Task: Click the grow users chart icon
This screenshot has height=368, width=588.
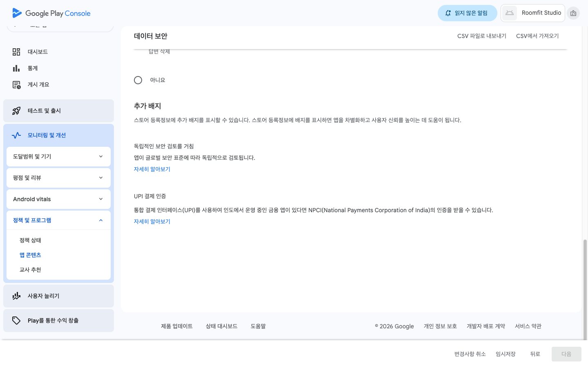Action: click(x=16, y=296)
